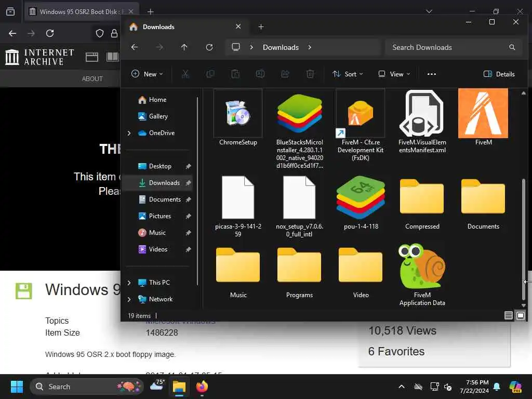Expand the Network tree node
This screenshot has width=532, height=399.
(129, 299)
